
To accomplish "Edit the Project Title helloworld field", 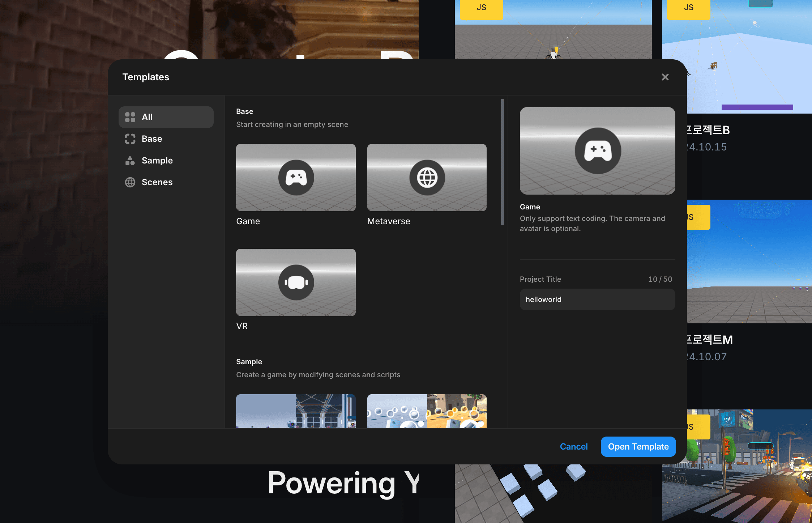I will pyautogui.click(x=598, y=299).
